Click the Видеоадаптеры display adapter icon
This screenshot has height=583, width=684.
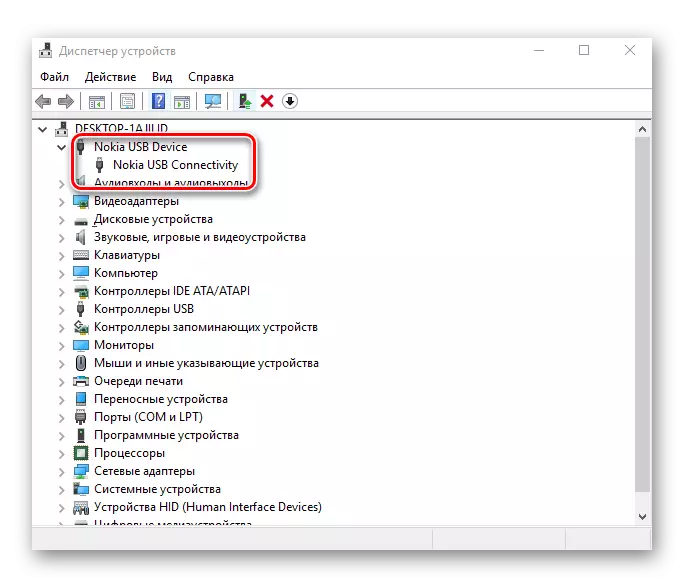(x=81, y=201)
